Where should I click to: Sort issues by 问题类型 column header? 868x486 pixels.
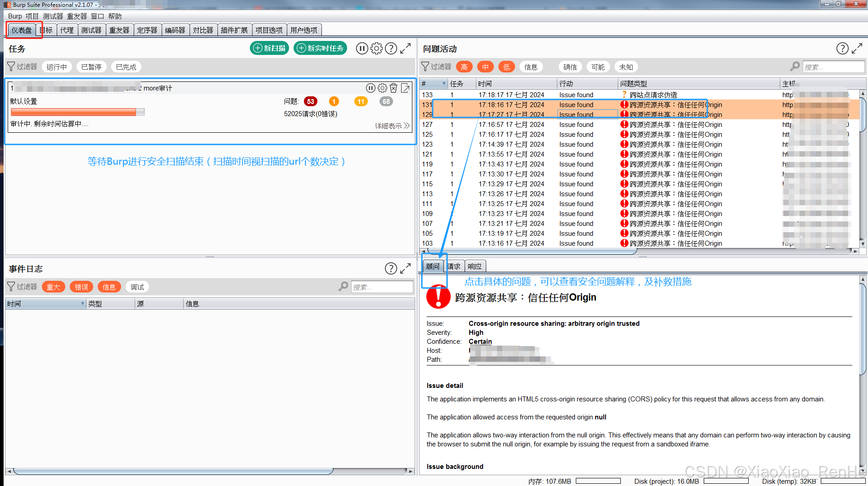pyautogui.click(x=699, y=84)
